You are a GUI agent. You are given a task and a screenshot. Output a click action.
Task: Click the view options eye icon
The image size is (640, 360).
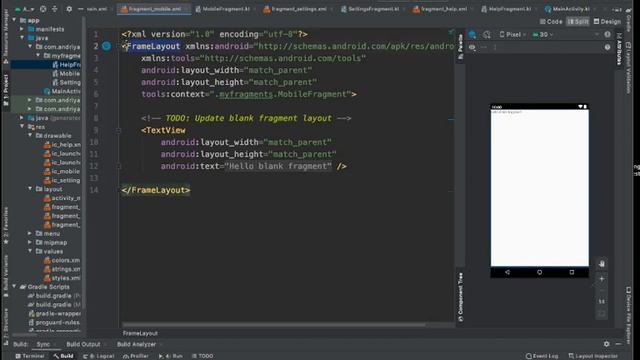pyautogui.click(x=472, y=47)
